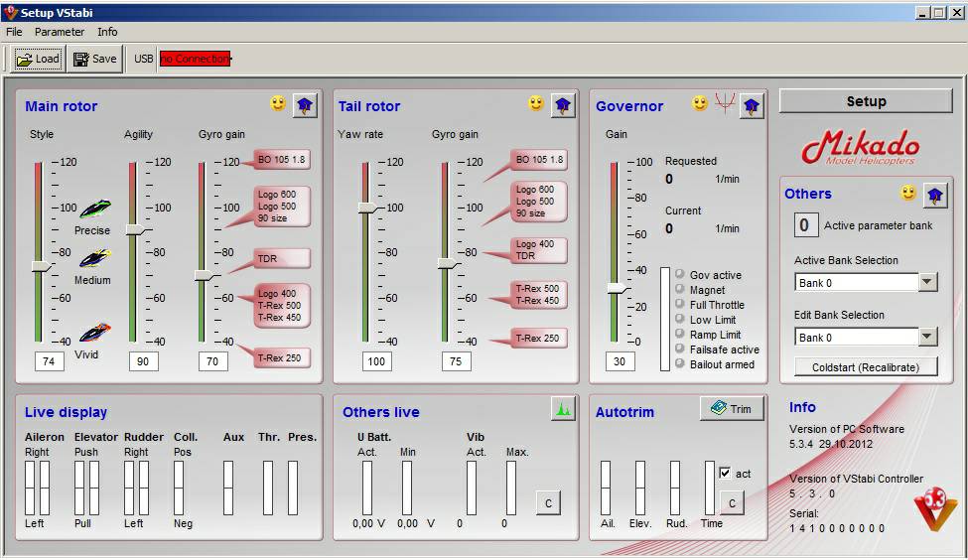Viewport: 968px width, 560px height.
Task: Select Tail rotor BO 105 1.8 preset
Action: pos(539,159)
